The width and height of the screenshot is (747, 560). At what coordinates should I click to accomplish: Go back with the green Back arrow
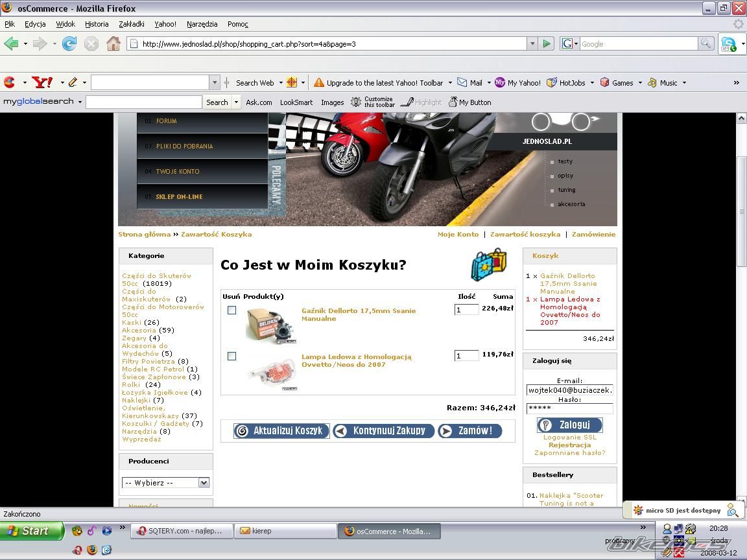point(11,44)
